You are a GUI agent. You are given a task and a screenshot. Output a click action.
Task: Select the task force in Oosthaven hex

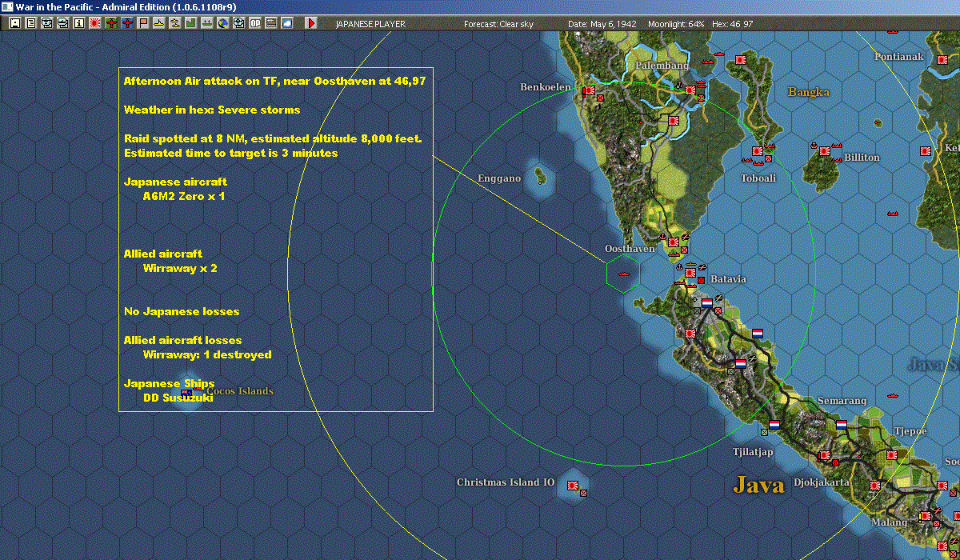point(623,274)
